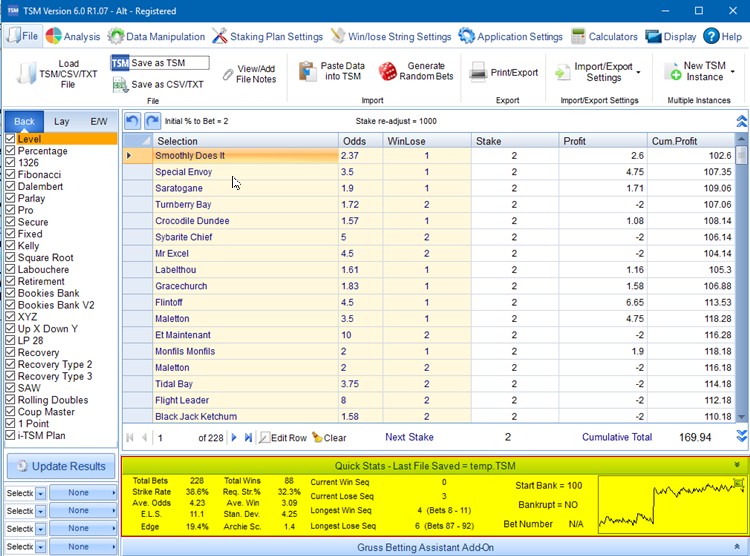Screen dimensions: 750x556
Task: Click Paste Data into TSM icon
Action: click(x=306, y=71)
